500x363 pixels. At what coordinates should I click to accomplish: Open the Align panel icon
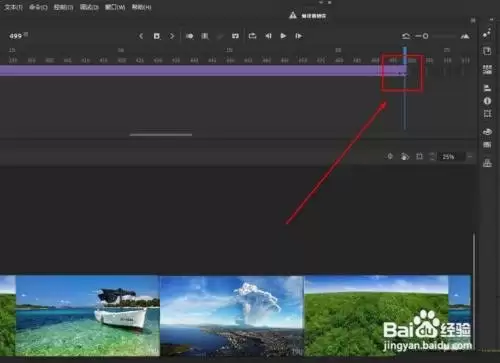tap(487, 88)
